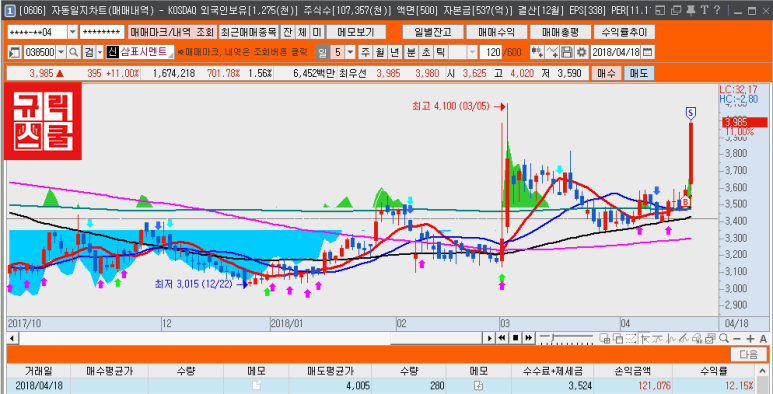Click the save chart floppy disk icon
Viewport: 773px width, 394px height.
click(x=567, y=52)
